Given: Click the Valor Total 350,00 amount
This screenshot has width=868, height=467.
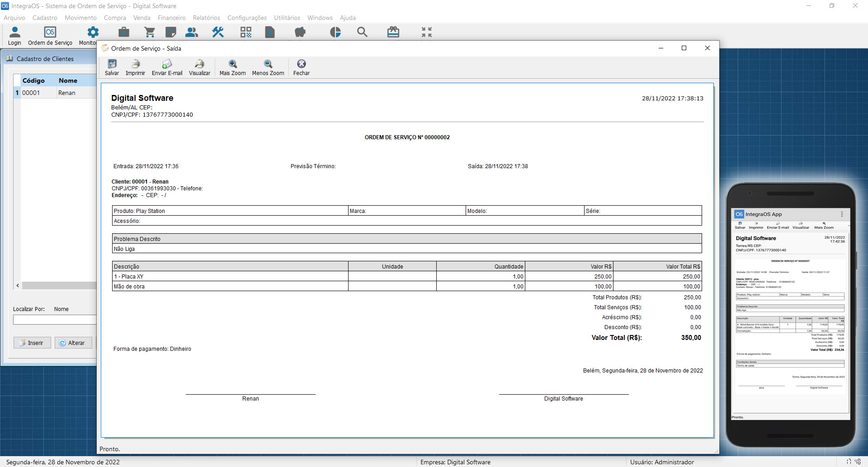Looking at the screenshot, I should coord(691,338).
